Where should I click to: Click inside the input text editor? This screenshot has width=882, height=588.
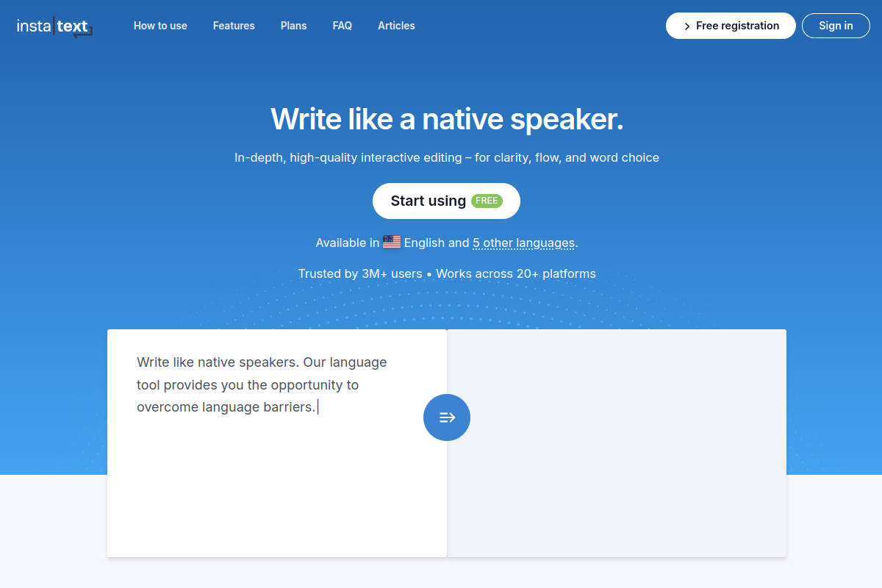point(277,443)
